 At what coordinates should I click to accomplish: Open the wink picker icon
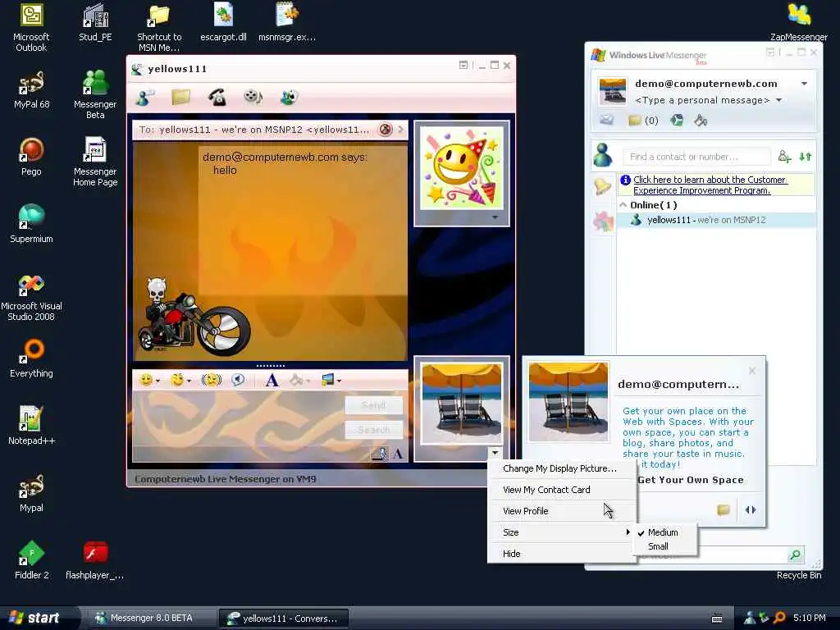coord(177,381)
